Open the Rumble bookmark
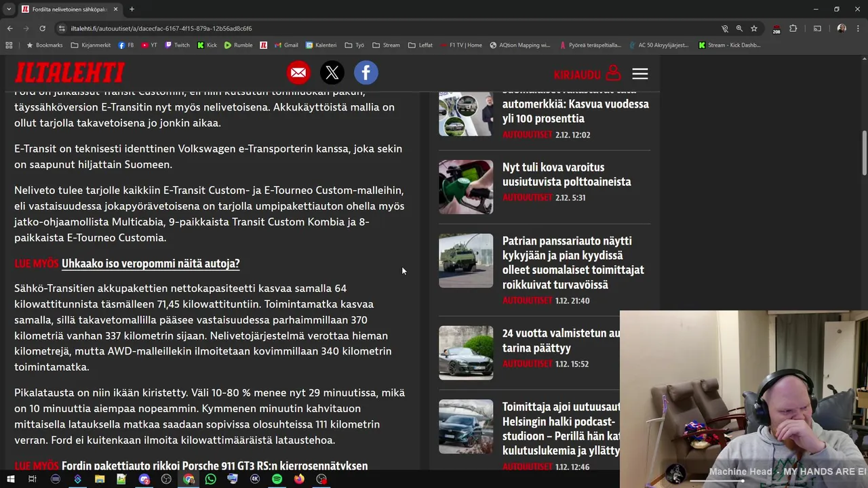868x488 pixels. pos(239,45)
